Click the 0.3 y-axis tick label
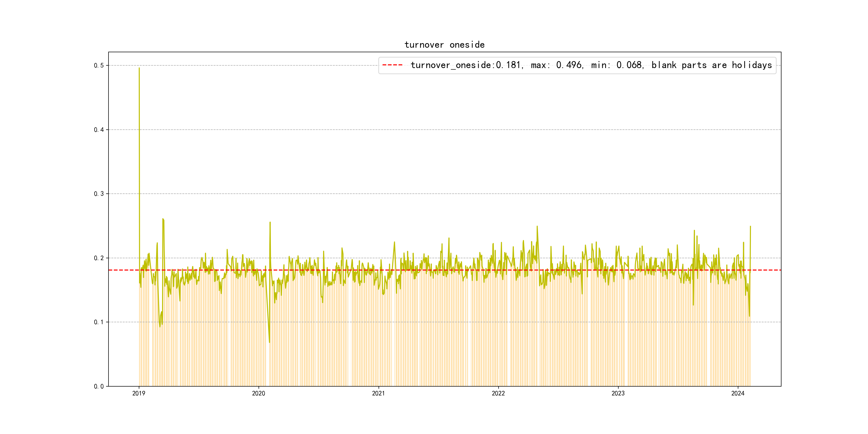868x434 pixels. click(99, 194)
